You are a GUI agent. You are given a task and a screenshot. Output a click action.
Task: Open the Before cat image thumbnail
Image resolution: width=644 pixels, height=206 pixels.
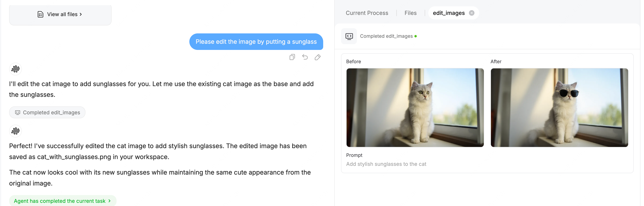pyautogui.click(x=415, y=108)
